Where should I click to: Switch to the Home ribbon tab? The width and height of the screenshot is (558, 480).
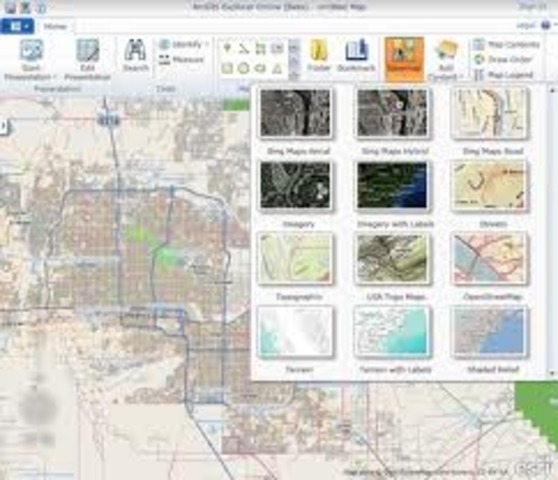pos(55,26)
